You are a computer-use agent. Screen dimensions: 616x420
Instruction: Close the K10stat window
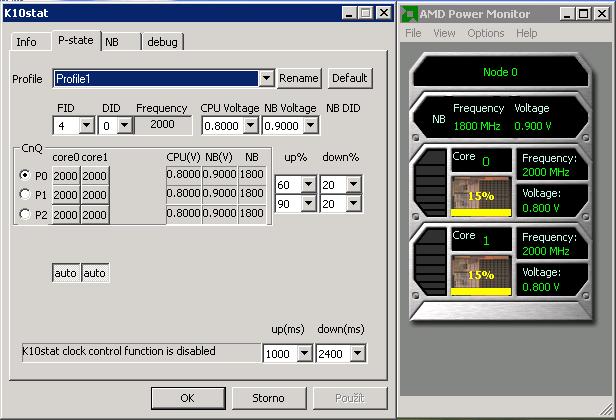(x=383, y=13)
